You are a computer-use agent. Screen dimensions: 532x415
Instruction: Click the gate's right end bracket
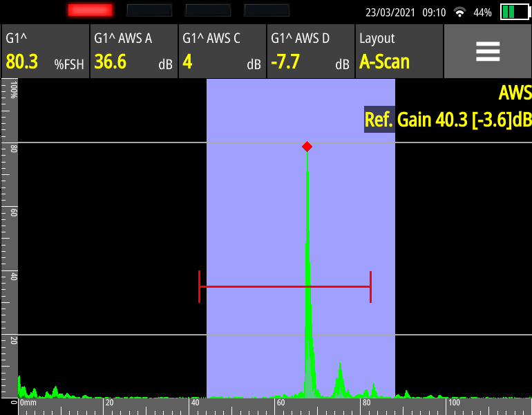point(371,286)
